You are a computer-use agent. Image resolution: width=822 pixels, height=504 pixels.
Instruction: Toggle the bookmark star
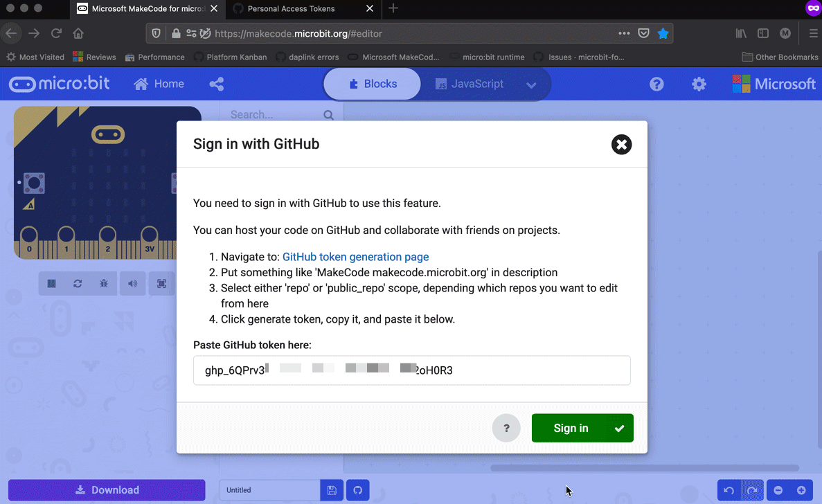tap(663, 33)
